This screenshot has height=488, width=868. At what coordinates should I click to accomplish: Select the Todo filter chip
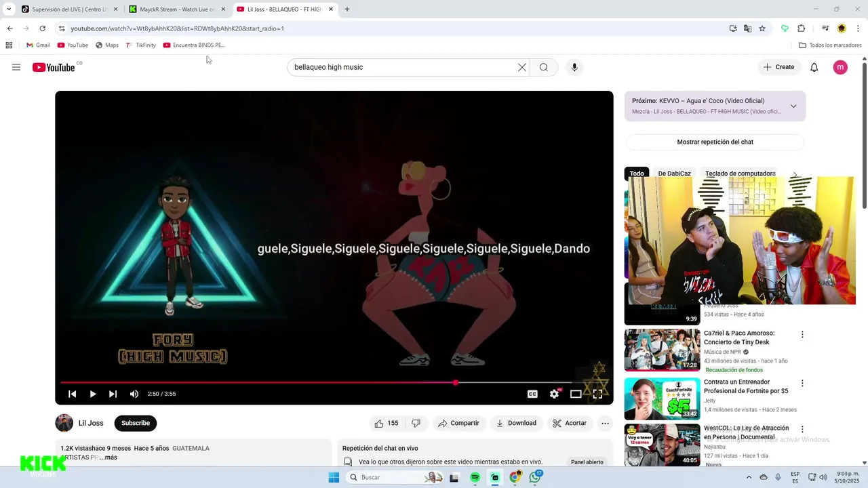pos(637,174)
